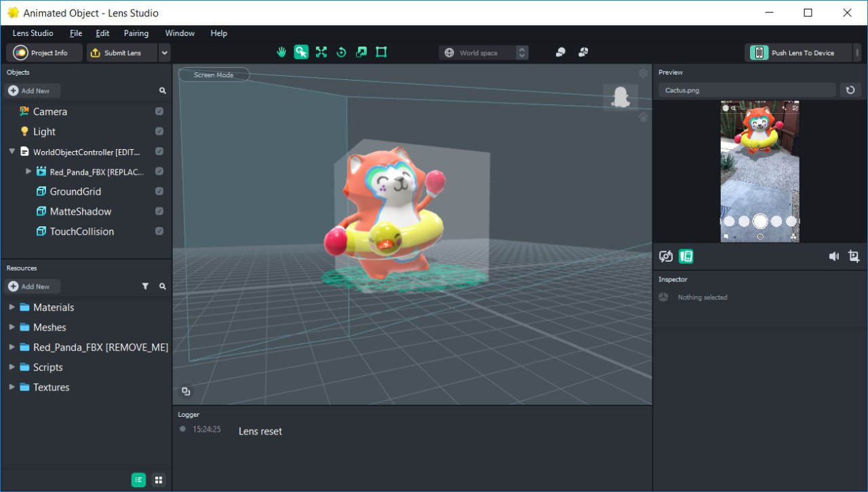This screenshot has height=492, width=868.
Task: Disable the WorldObjectController checkbox
Action: pyautogui.click(x=159, y=152)
